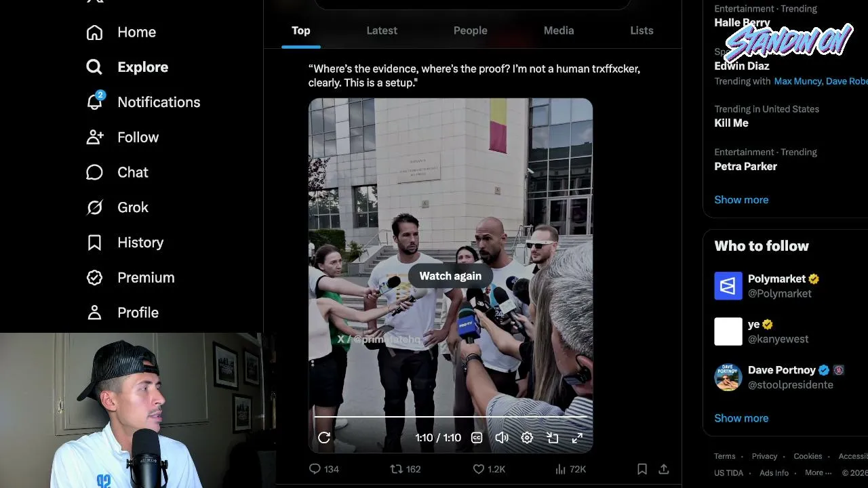Open the Polymarket avatar
868x488 pixels.
728,286
